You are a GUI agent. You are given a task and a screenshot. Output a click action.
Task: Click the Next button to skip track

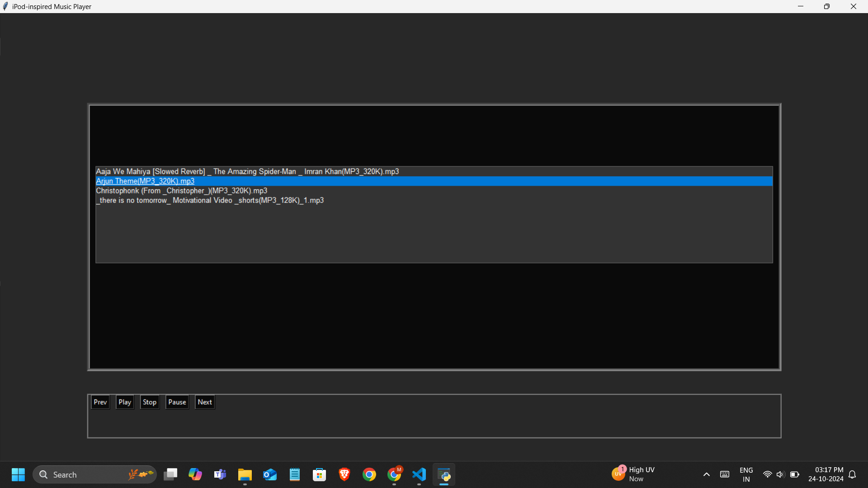pos(204,402)
